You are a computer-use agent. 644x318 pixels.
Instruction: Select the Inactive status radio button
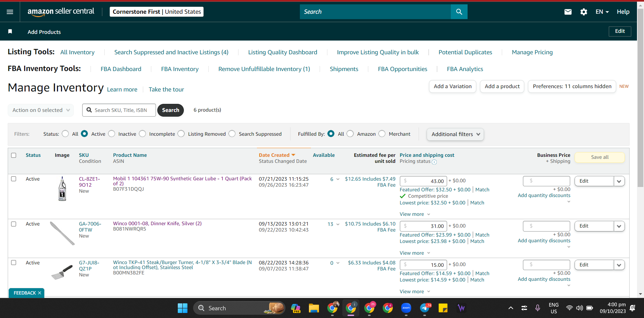pyautogui.click(x=112, y=134)
